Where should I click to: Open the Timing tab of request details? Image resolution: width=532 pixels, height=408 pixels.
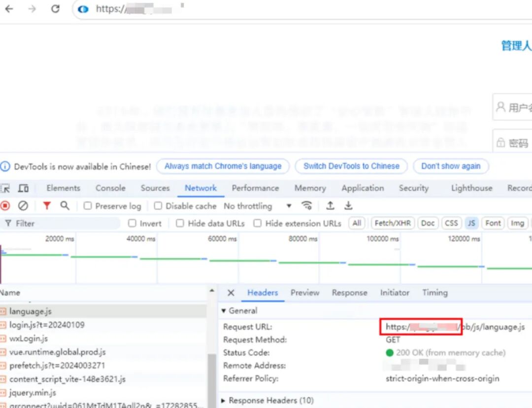(435, 293)
